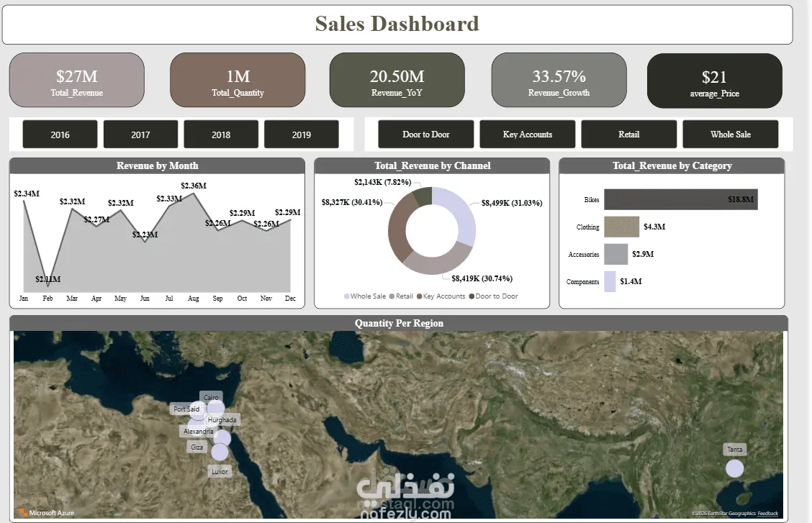Click the $8,327K (30.41%) label
This screenshot has height=523, width=812.
point(351,201)
